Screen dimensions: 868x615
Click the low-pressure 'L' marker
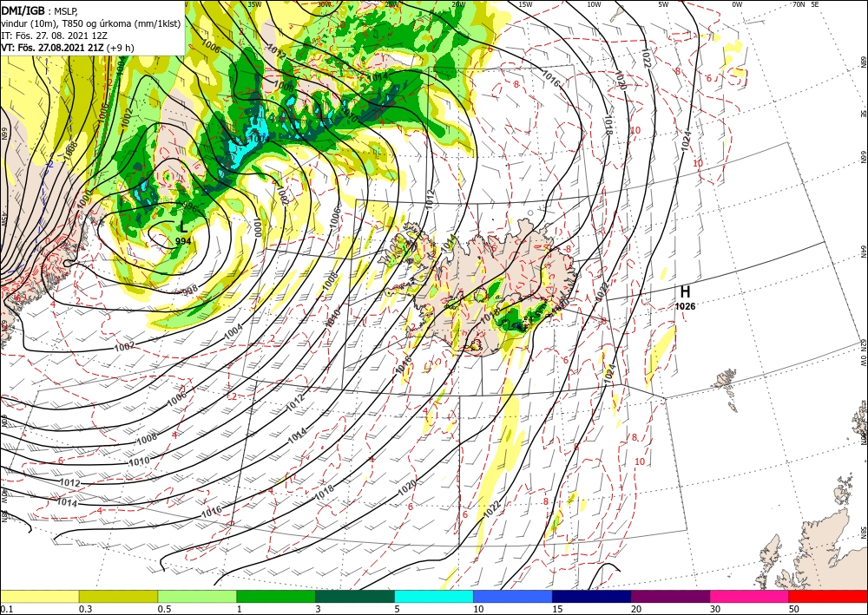pos(184,226)
